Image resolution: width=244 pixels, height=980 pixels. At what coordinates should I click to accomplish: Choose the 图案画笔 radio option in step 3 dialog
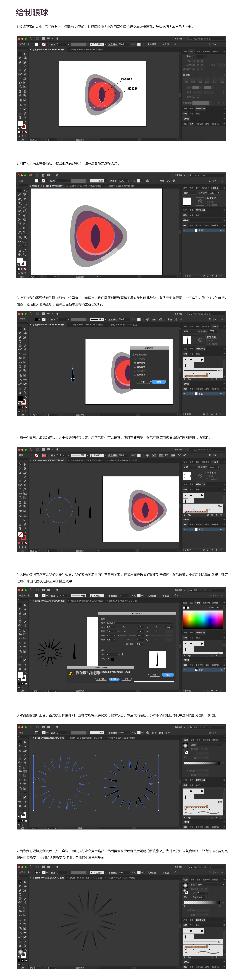point(140,367)
